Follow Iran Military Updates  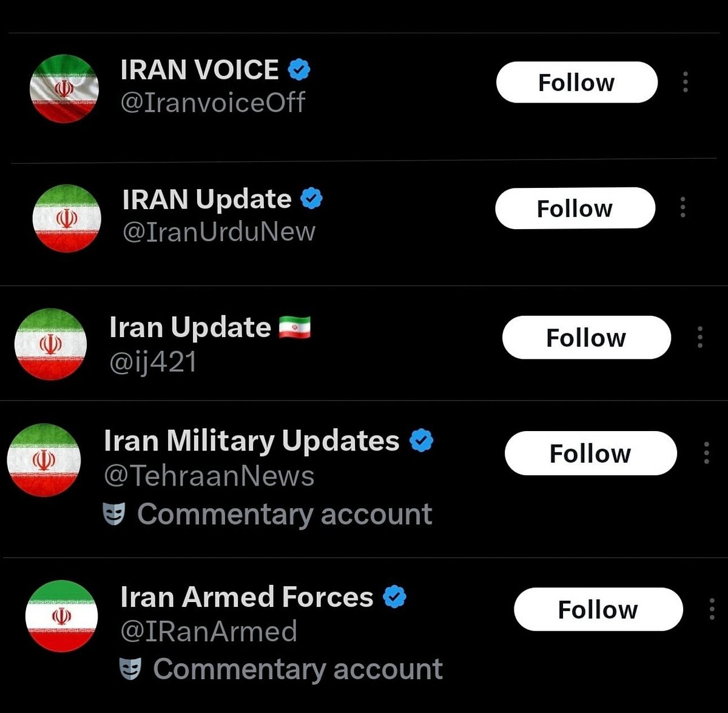tap(590, 453)
